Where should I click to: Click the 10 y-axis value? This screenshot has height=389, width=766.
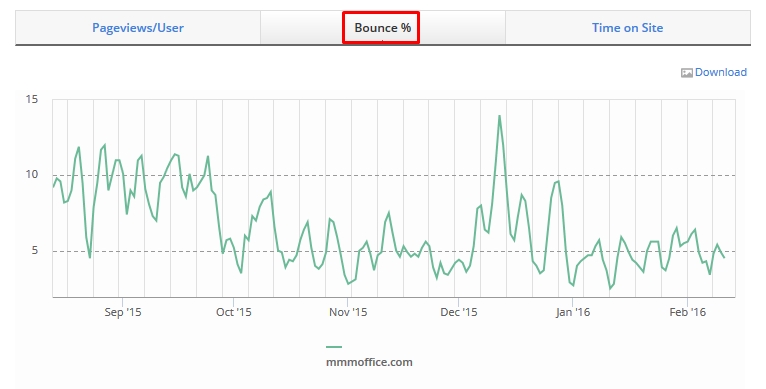(32, 175)
